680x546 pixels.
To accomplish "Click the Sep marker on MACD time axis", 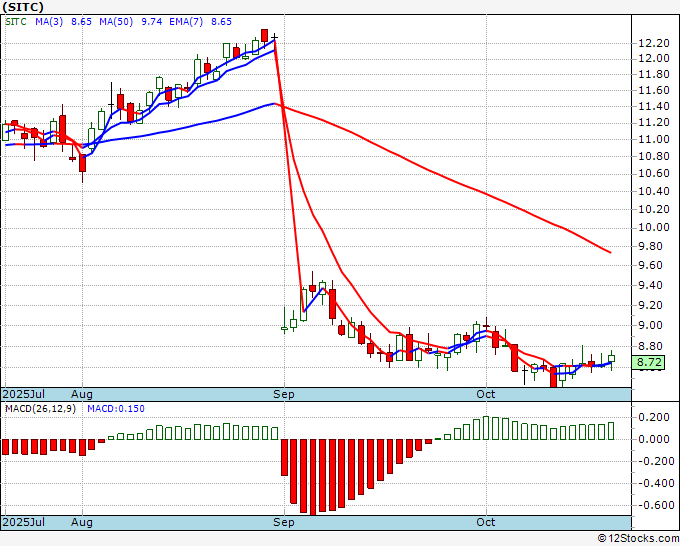I will [284, 523].
